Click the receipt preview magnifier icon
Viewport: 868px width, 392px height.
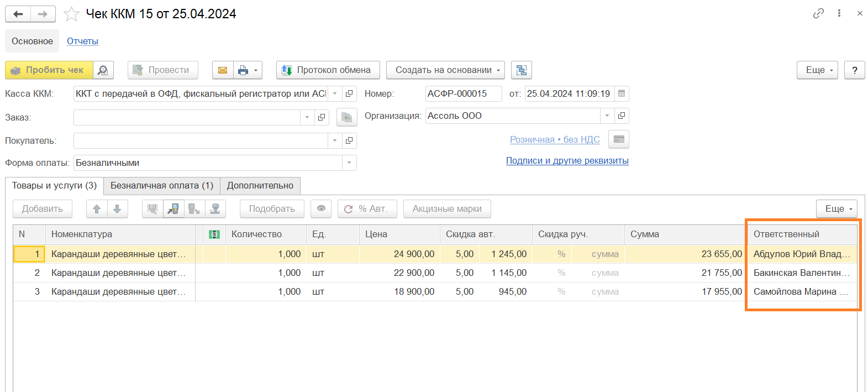(103, 70)
